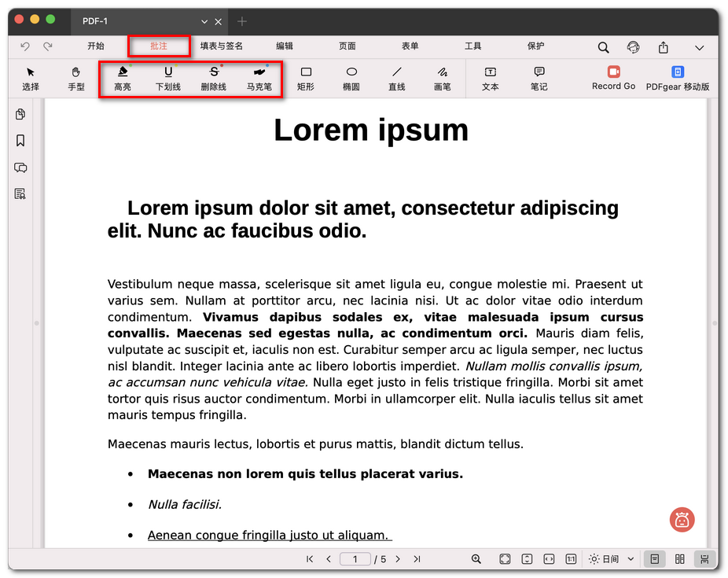
Task: Click the share export icon
Action: [664, 47]
